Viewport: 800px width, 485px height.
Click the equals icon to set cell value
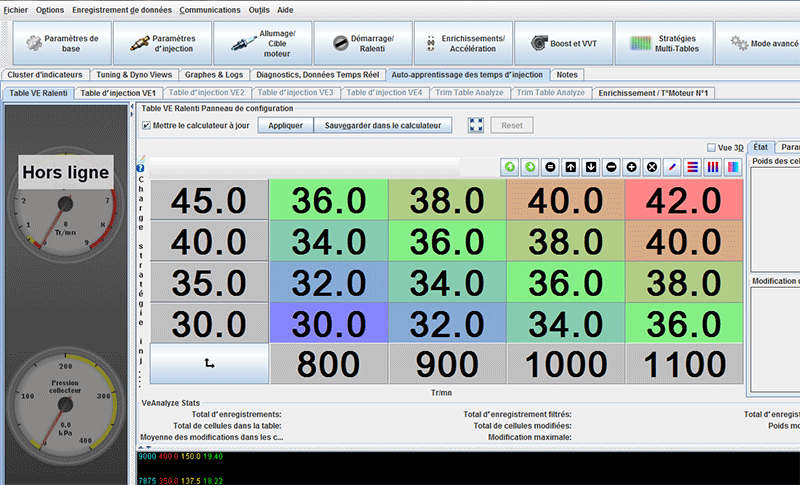(550, 166)
